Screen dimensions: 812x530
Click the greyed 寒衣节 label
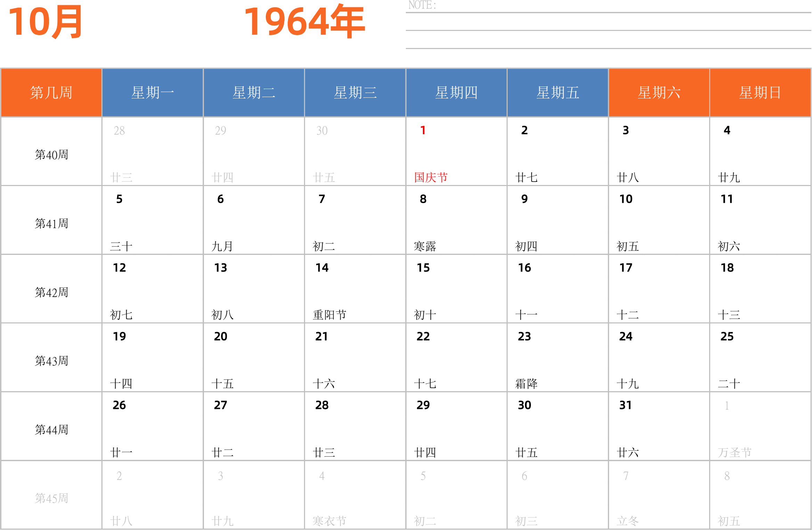pos(329,521)
